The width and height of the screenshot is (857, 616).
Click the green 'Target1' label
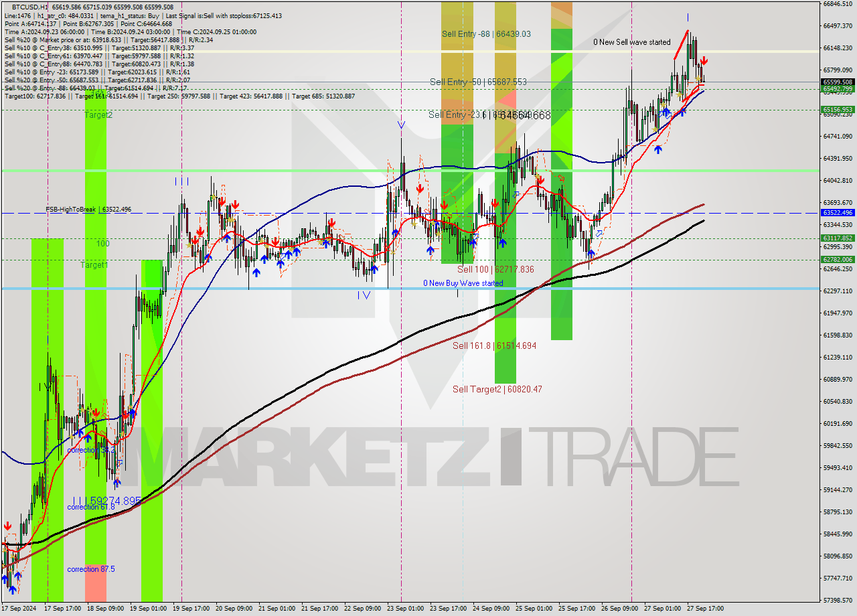(94, 265)
